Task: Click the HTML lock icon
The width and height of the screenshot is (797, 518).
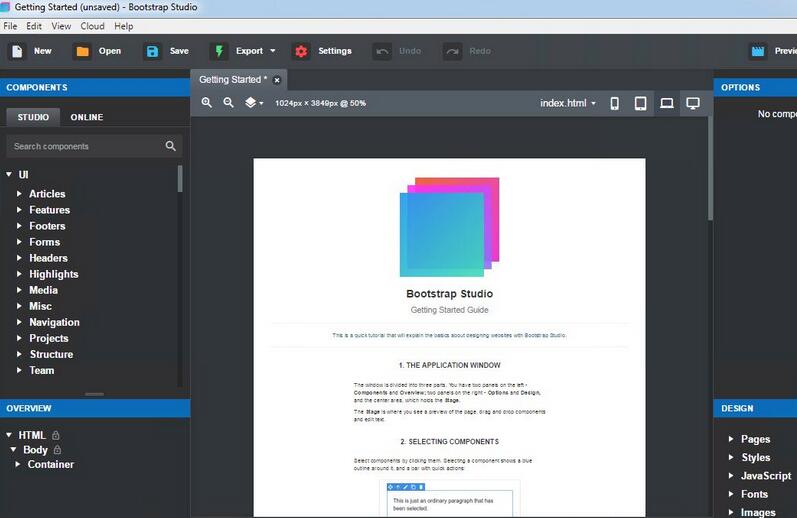Action: (x=56, y=435)
